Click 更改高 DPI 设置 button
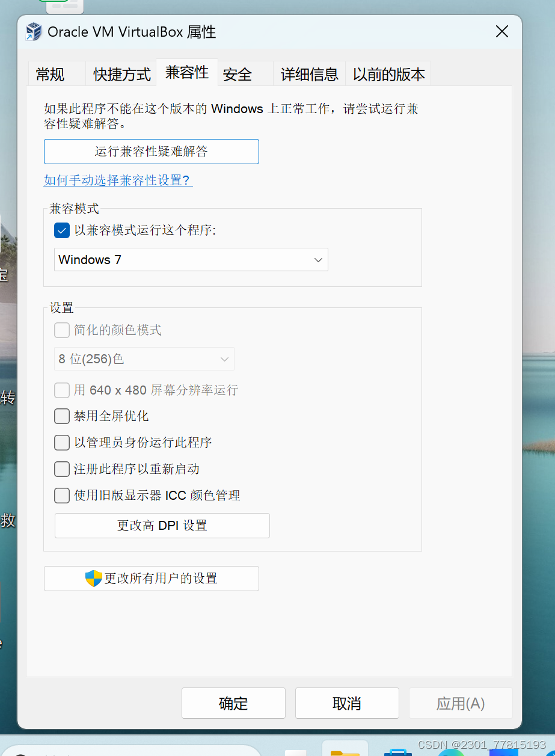The height and width of the screenshot is (756, 555). [162, 526]
